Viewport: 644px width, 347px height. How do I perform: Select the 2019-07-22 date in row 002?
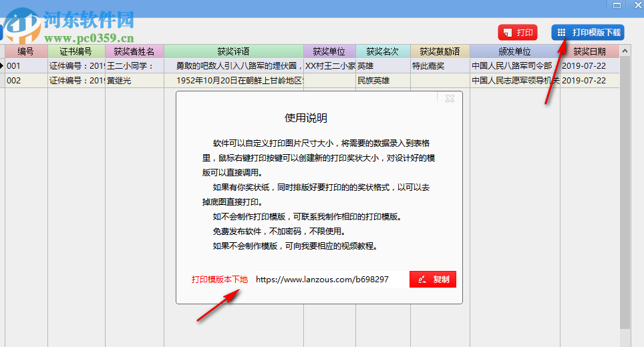coord(589,80)
